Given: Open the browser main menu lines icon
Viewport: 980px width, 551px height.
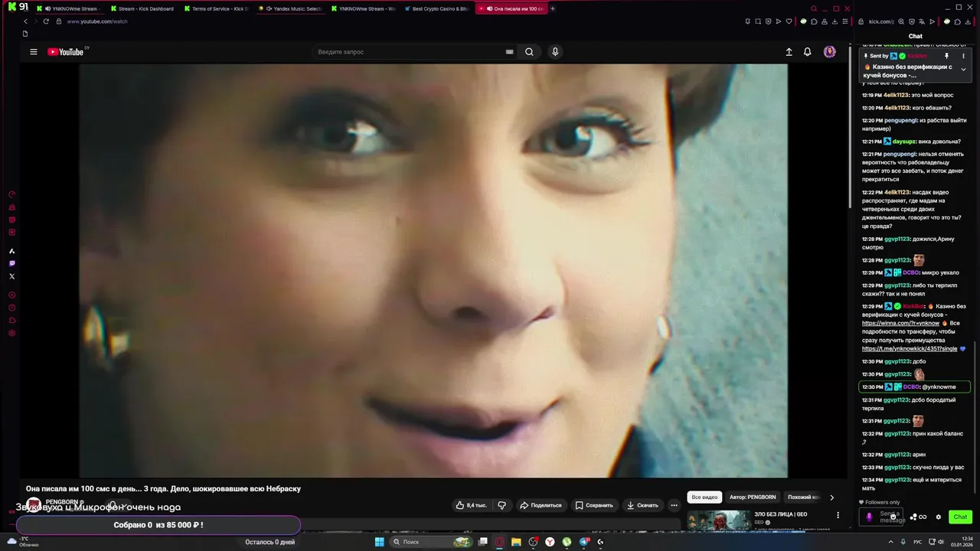Looking at the screenshot, I should point(845,21).
